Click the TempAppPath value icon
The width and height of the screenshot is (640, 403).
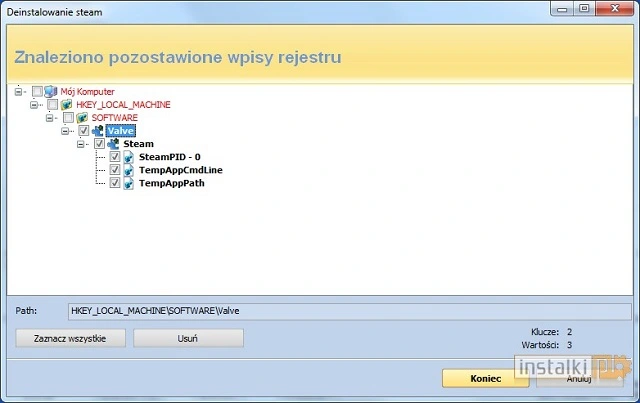pos(129,183)
